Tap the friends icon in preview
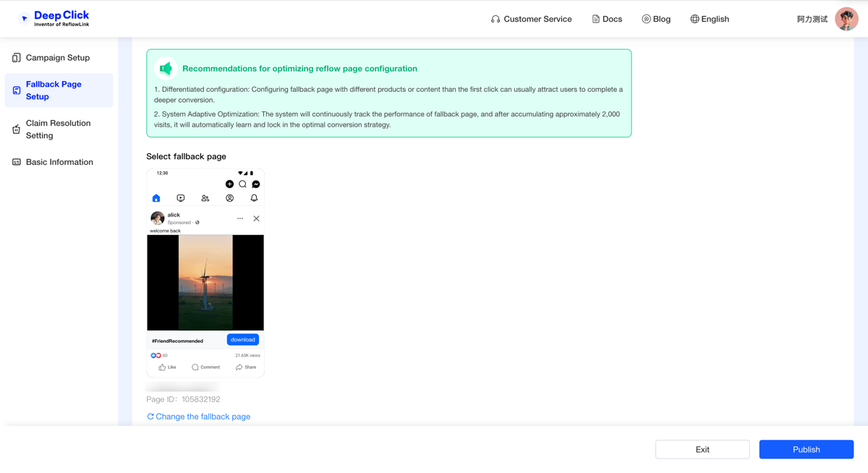Image resolution: width=868 pixels, height=473 pixels. [205, 198]
